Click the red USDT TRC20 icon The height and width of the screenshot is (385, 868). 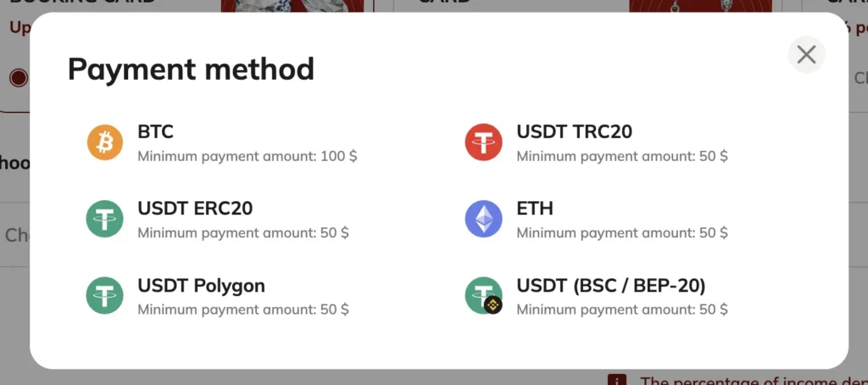coord(484,142)
